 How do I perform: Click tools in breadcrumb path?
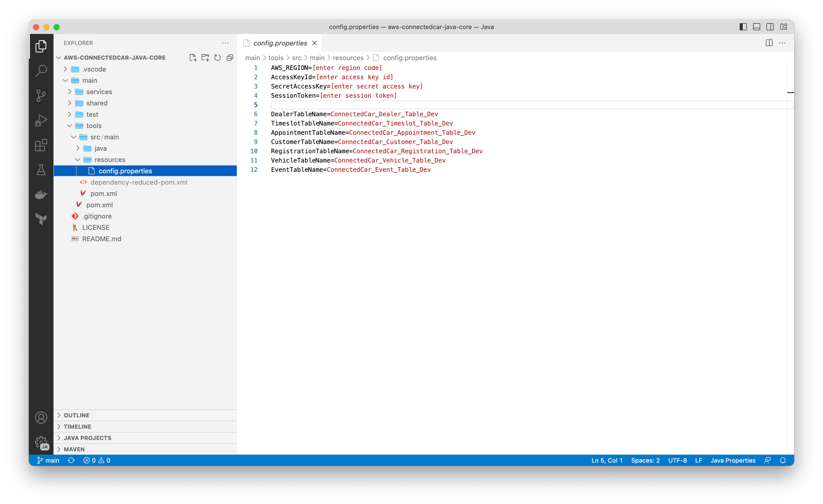pyautogui.click(x=276, y=58)
